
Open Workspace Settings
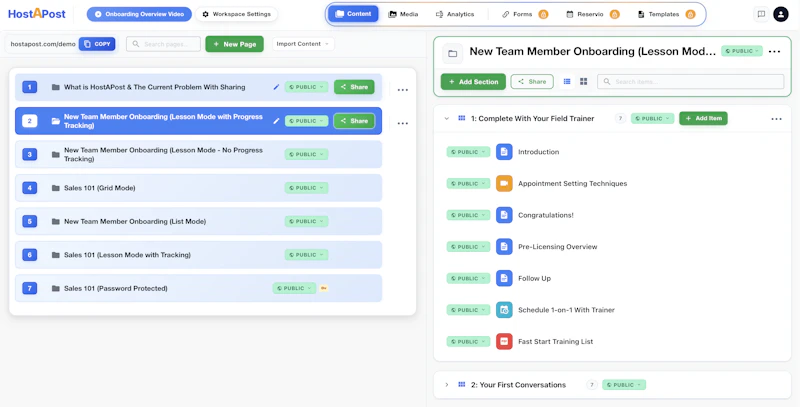(237, 14)
